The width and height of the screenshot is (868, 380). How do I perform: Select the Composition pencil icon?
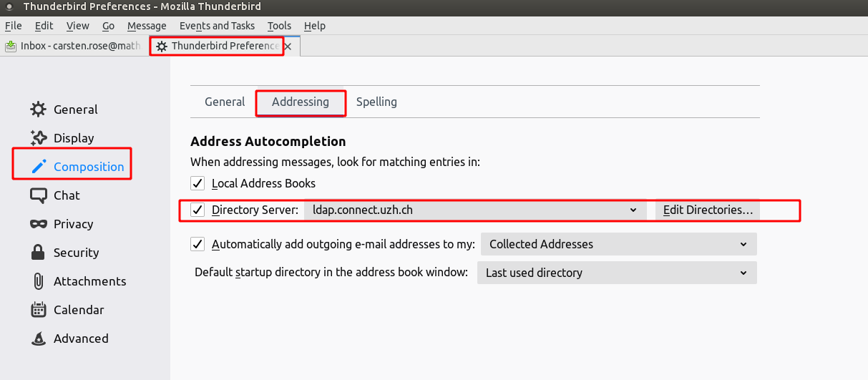[x=38, y=167]
